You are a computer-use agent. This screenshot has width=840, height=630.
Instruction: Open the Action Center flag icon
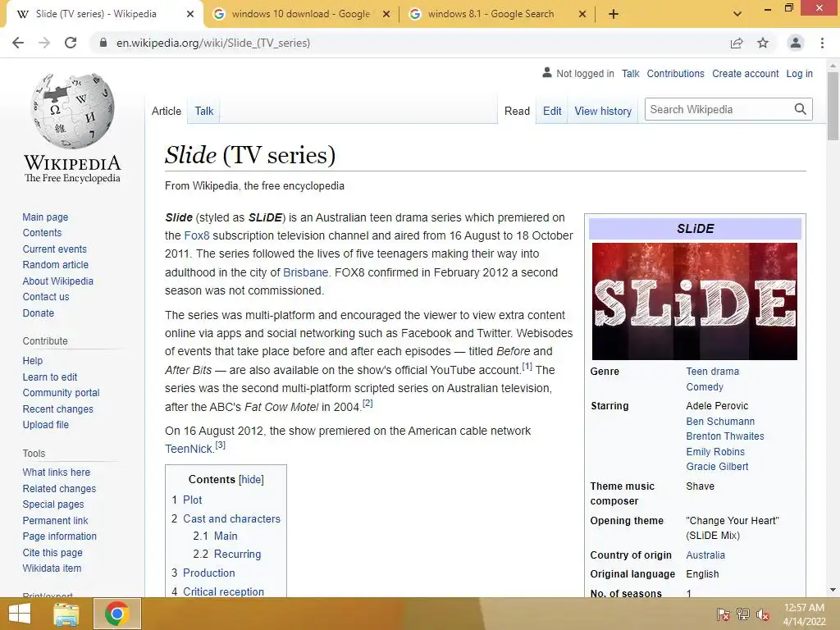tap(723, 614)
